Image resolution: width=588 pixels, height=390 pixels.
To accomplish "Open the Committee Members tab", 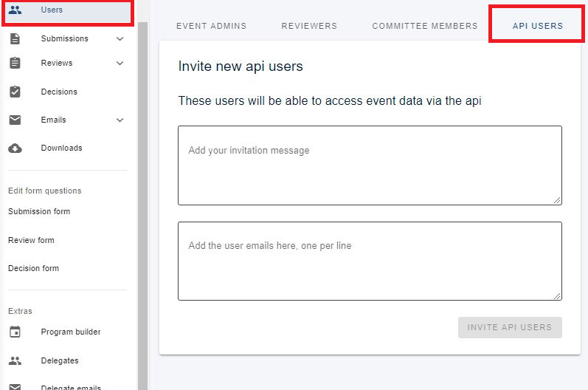I will (x=425, y=26).
